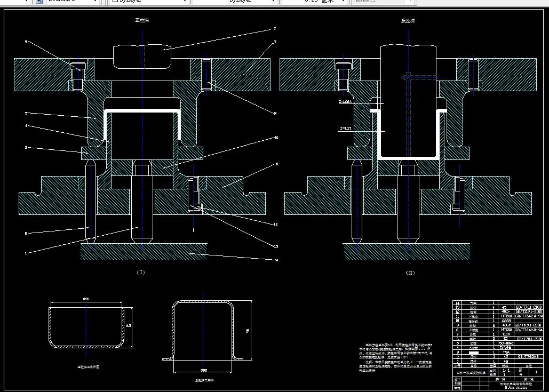
Task: Select callout number 4 label
Action: coord(26,126)
